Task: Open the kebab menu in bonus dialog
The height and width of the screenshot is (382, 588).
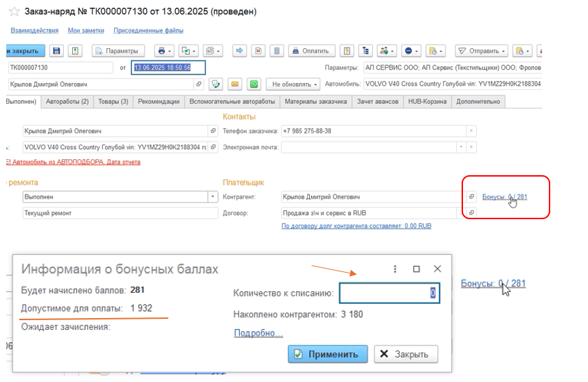Action: (x=395, y=269)
